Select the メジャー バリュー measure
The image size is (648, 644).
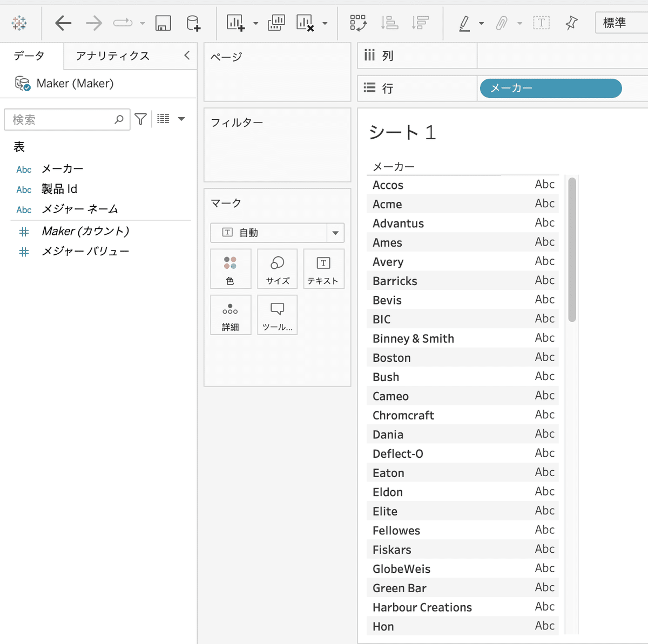(x=85, y=252)
